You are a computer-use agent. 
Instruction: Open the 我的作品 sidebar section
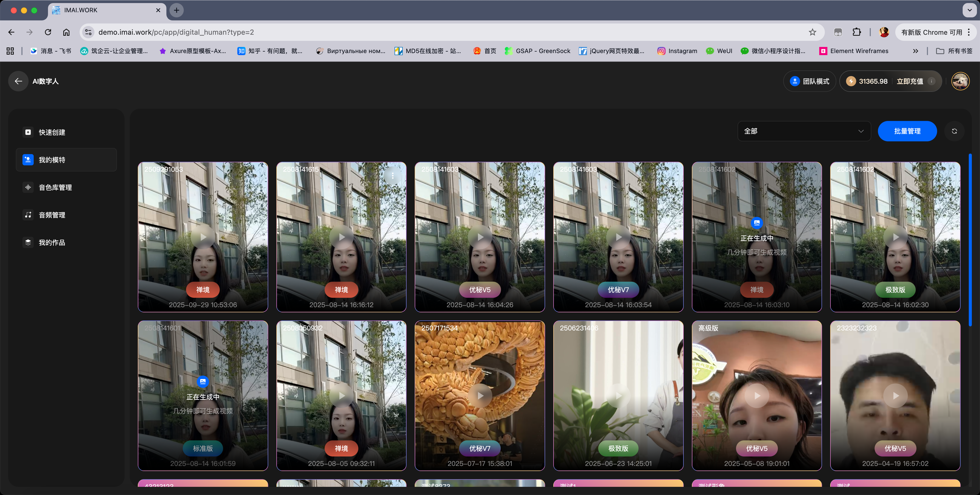52,243
